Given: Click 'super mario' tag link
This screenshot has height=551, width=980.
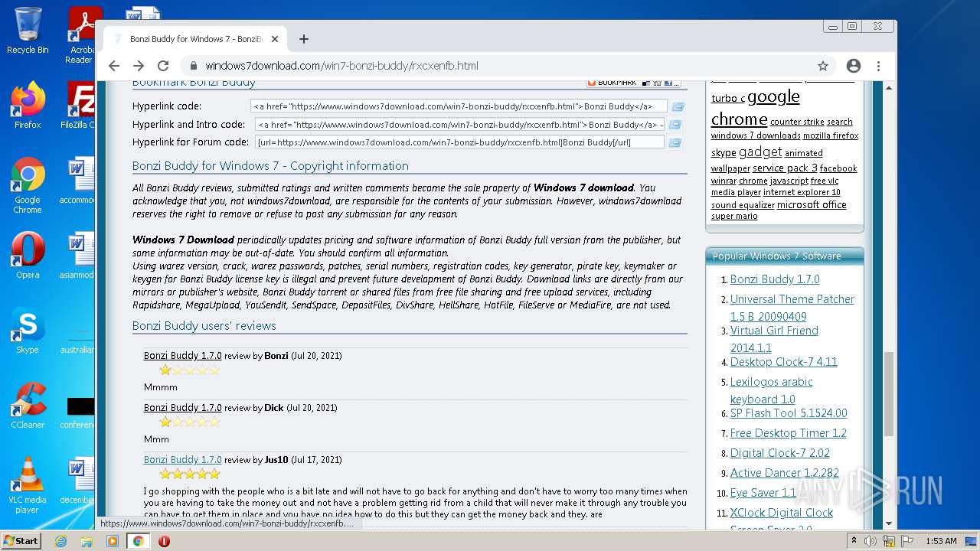Looking at the screenshot, I should pos(734,216).
